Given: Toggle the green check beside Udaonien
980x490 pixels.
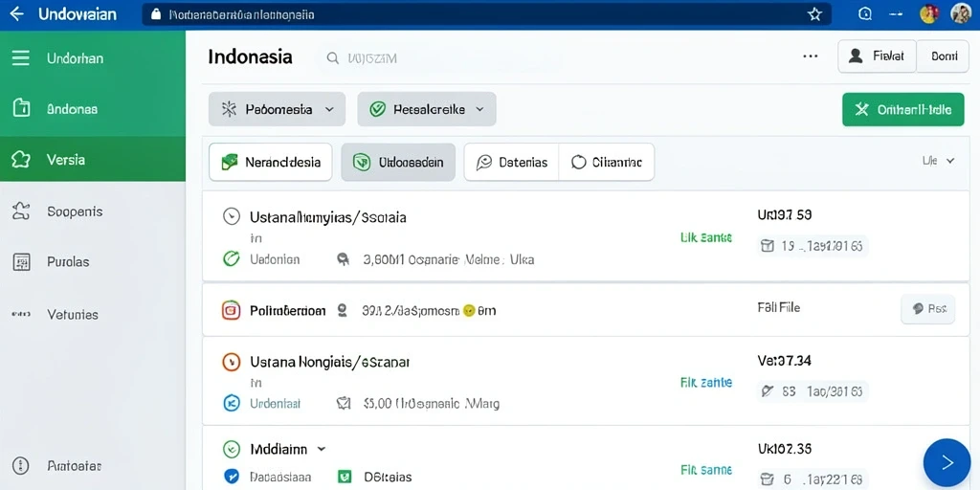Looking at the screenshot, I should (x=232, y=258).
